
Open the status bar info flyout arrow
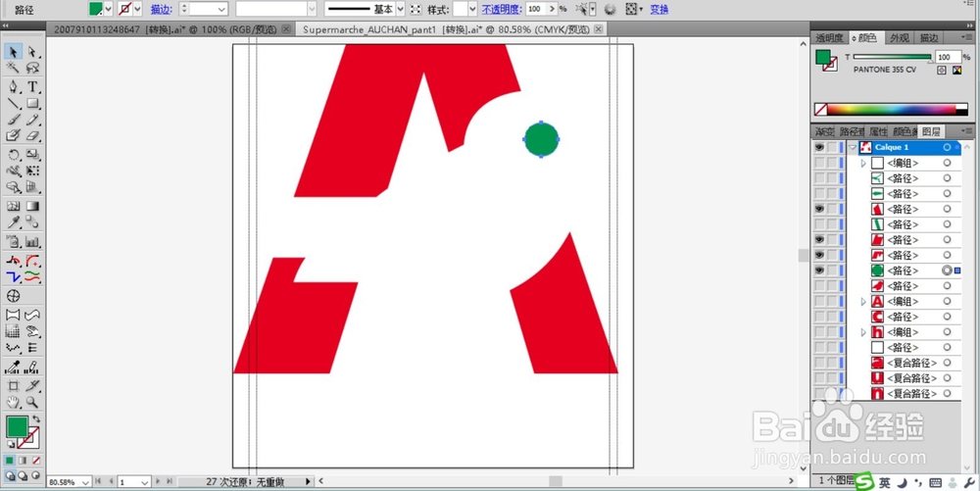[x=308, y=481]
